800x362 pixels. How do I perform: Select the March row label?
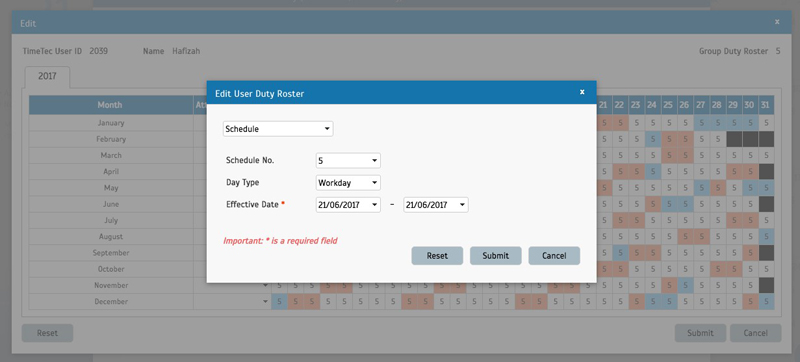point(111,156)
